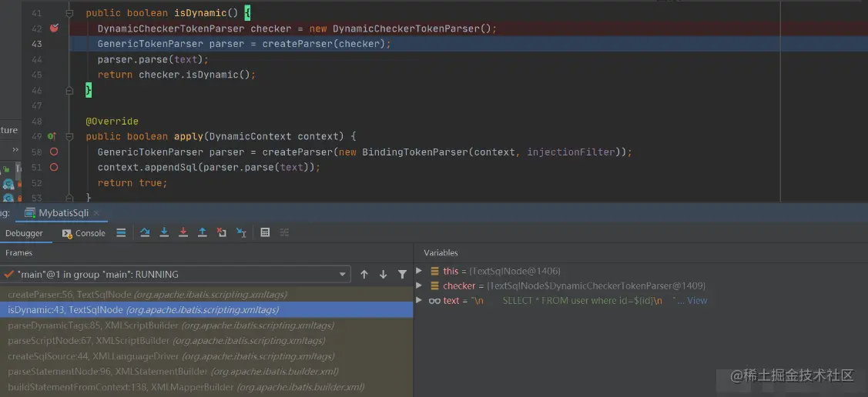The image size is (868, 397).
Task: Toggle the breakpoint at line 51
Action: 54,167
